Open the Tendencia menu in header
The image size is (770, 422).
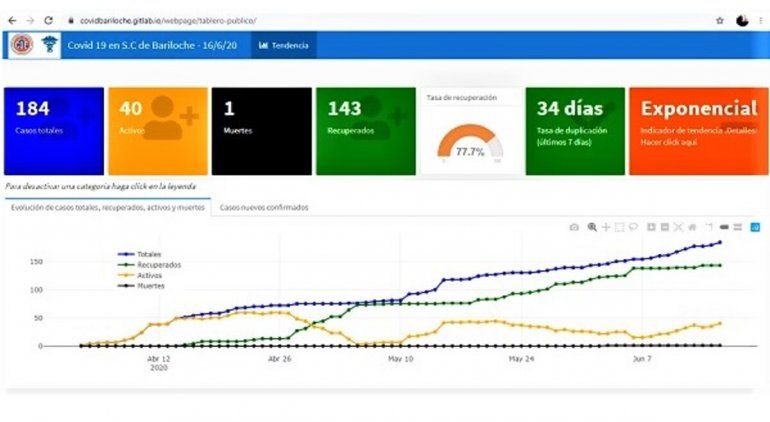point(284,45)
